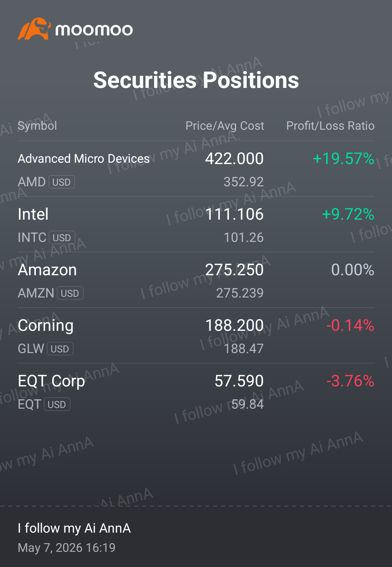The height and width of the screenshot is (567, 392).
Task: Select the USD badge next to EQT
Action: [57, 405]
